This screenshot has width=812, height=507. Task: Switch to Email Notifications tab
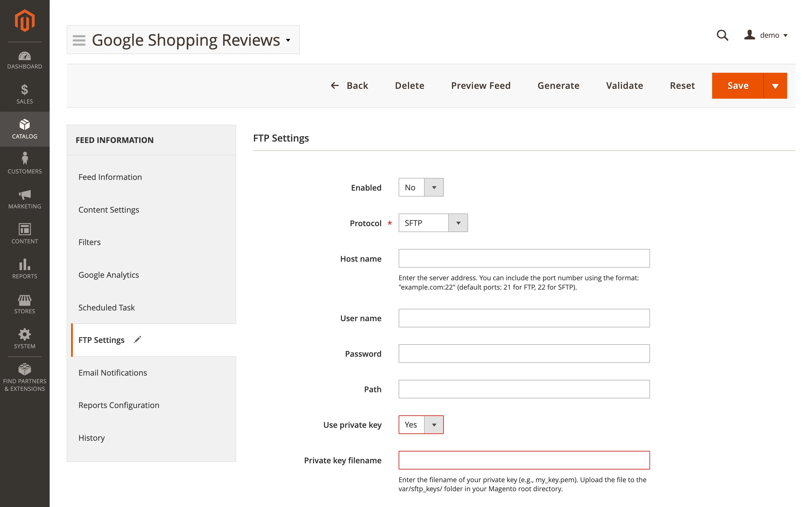pyautogui.click(x=113, y=372)
